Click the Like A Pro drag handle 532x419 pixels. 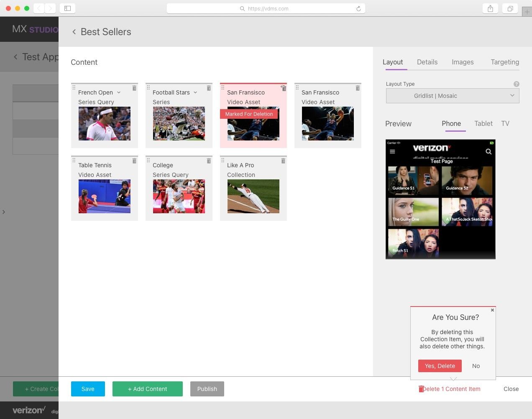[223, 160]
